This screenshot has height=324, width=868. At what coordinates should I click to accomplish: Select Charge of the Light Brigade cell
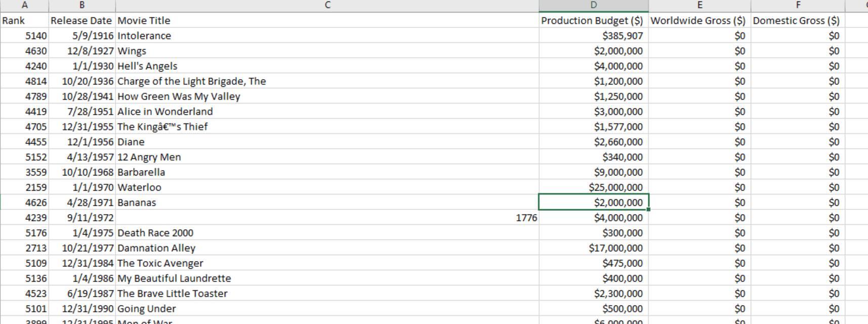click(x=327, y=81)
